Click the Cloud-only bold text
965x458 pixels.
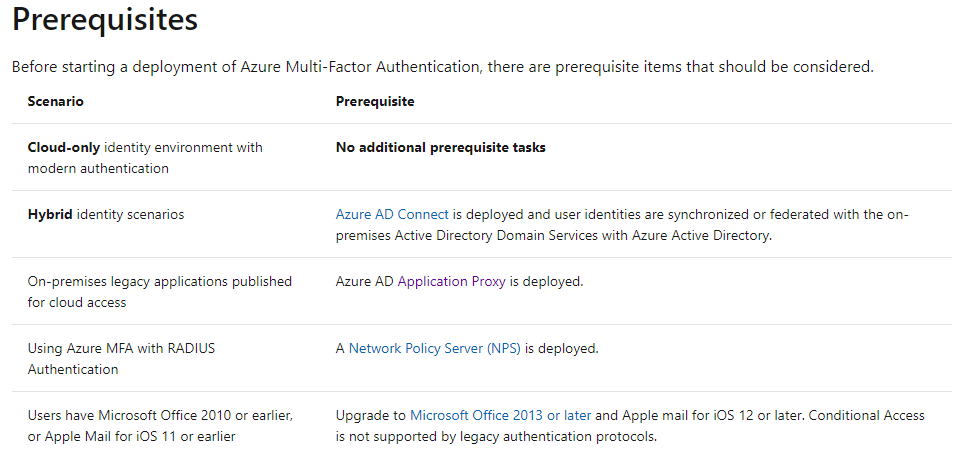[63, 148]
